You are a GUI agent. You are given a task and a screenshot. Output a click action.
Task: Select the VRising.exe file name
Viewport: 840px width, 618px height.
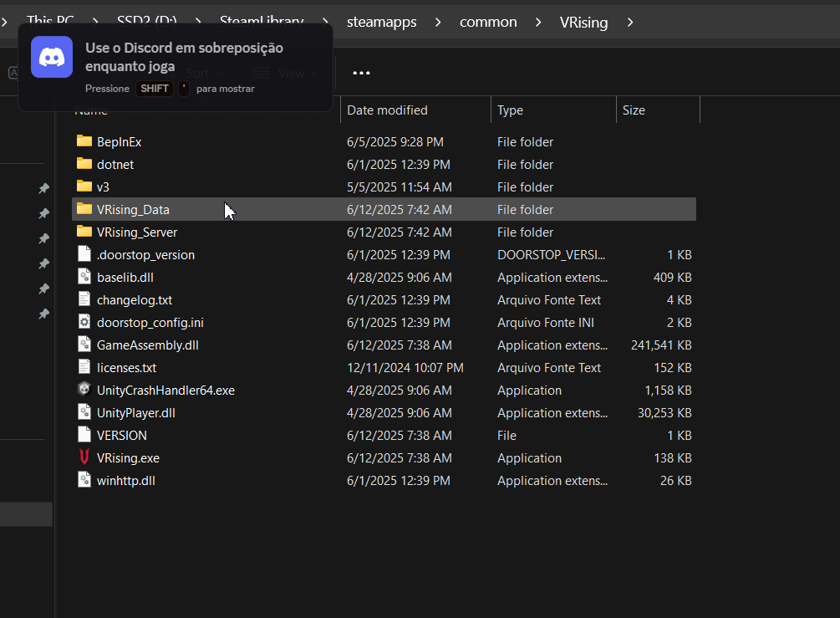click(x=128, y=458)
